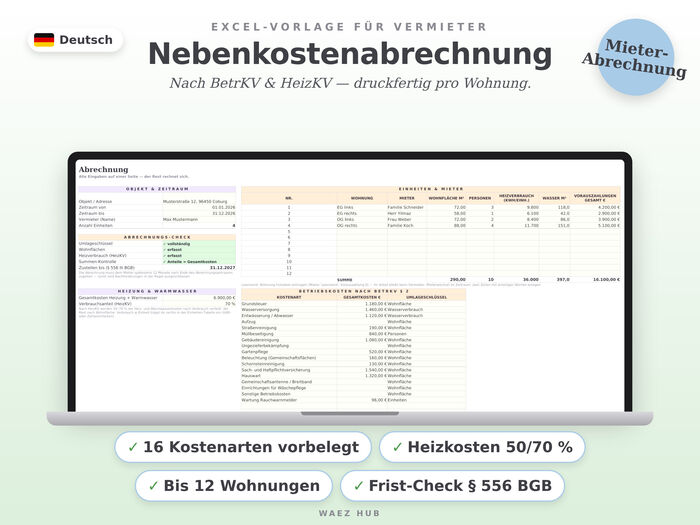Select 'Sach- und Haftpflichtversicherung' row
The height and width of the screenshot is (525, 700).
(354, 370)
